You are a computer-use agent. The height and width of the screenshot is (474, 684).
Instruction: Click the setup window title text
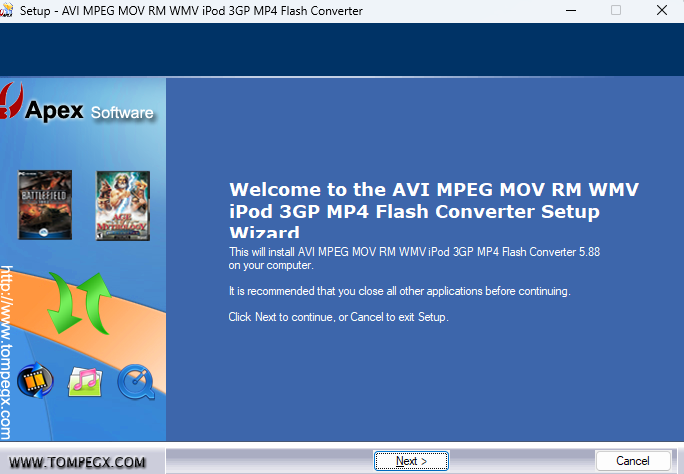click(x=192, y=11)
